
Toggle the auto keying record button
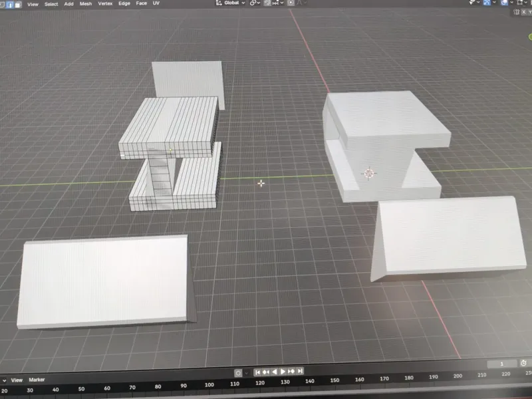click(x=238, y=373)
